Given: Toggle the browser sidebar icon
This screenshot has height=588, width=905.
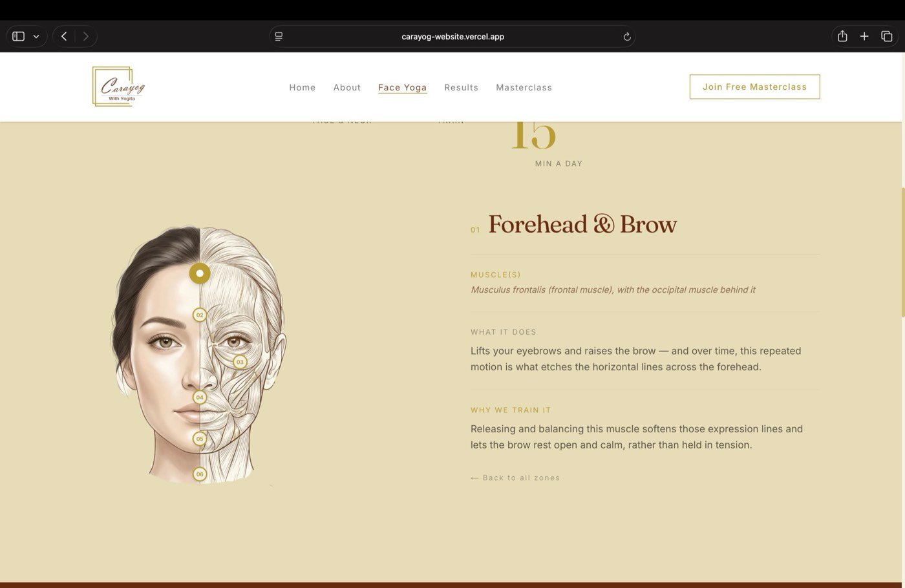Looking at the screenshot, I should coord(19,36).
